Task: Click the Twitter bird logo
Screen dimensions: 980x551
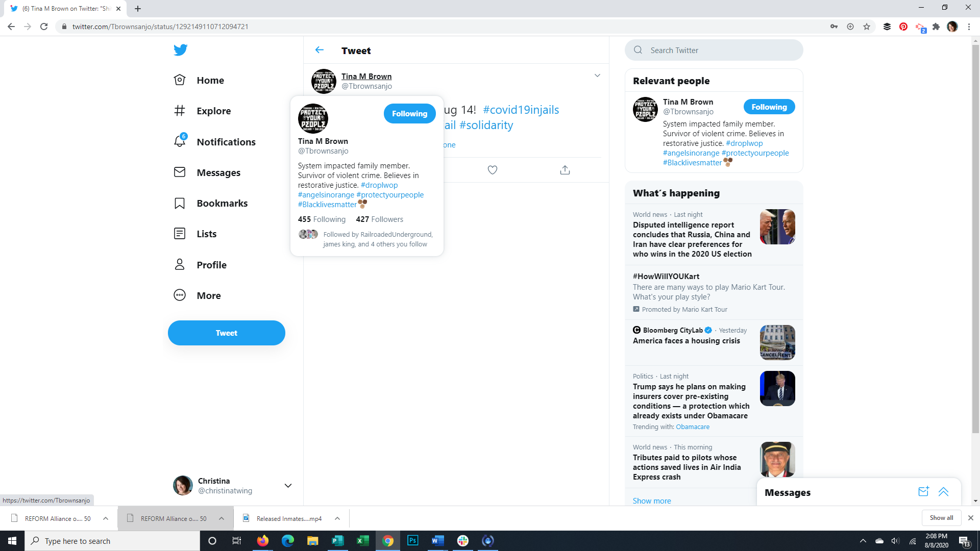Action: (x=180, y=50)
